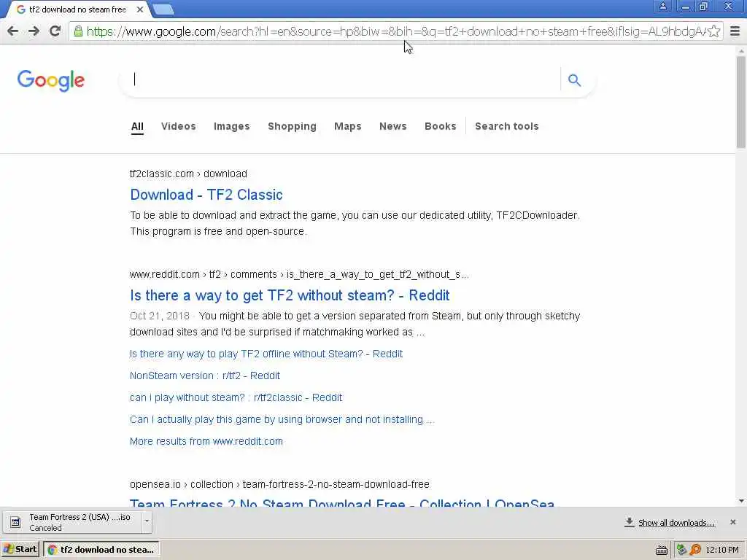This screenshot has width=747, height=560.
Task: Close the tf2 download browser tab
Action: [140, 9]
